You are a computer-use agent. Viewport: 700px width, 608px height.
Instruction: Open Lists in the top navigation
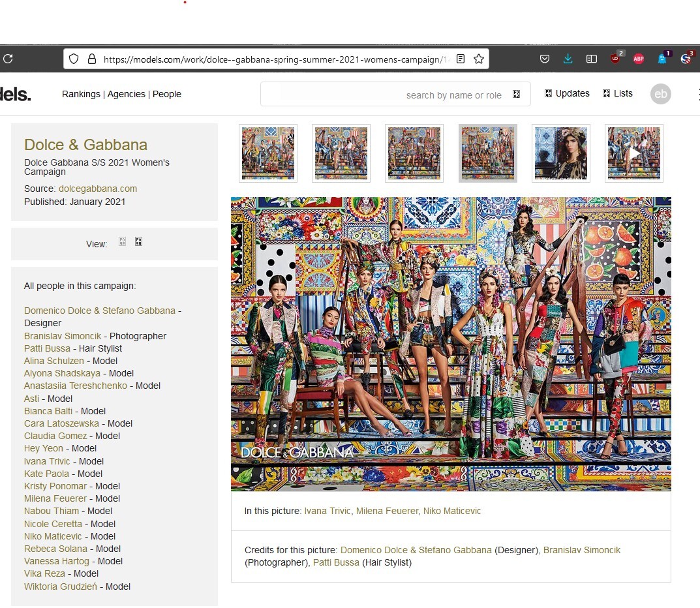[618, 93]
